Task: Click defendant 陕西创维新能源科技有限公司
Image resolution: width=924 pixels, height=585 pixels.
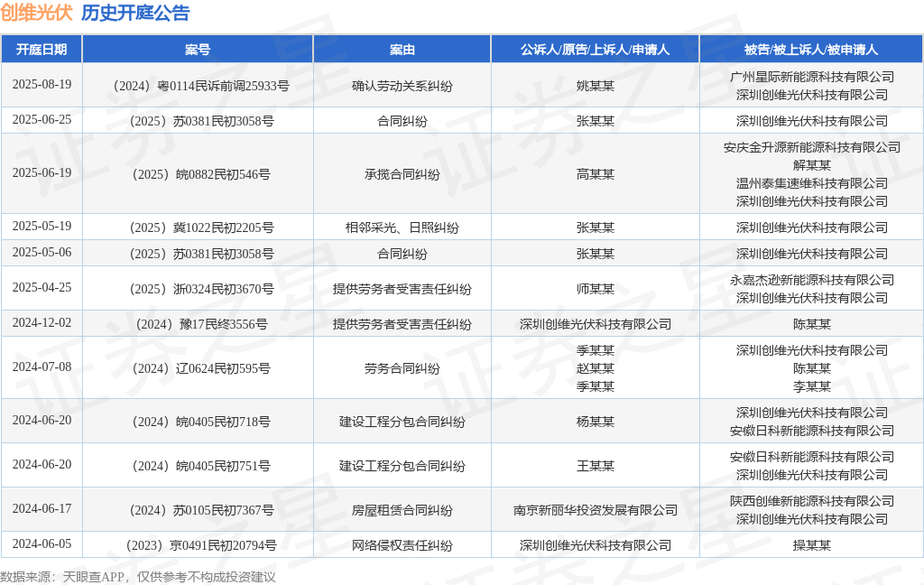Action: click(811, 502)
